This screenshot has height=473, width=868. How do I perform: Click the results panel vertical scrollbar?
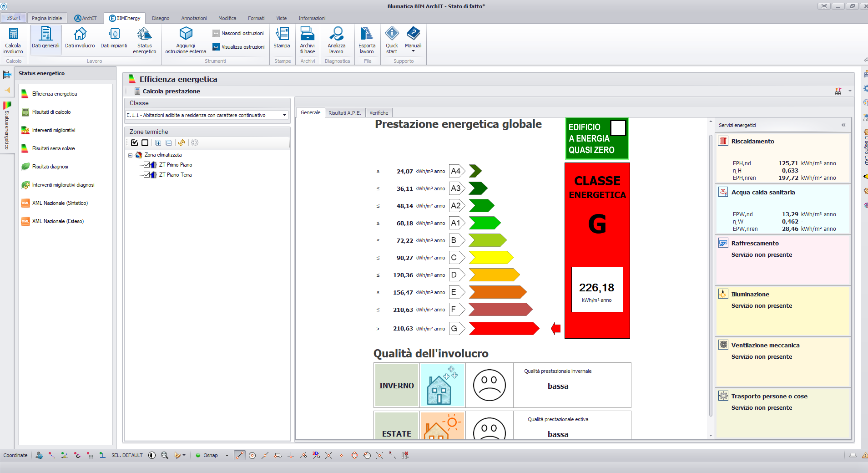pos(711,273)
